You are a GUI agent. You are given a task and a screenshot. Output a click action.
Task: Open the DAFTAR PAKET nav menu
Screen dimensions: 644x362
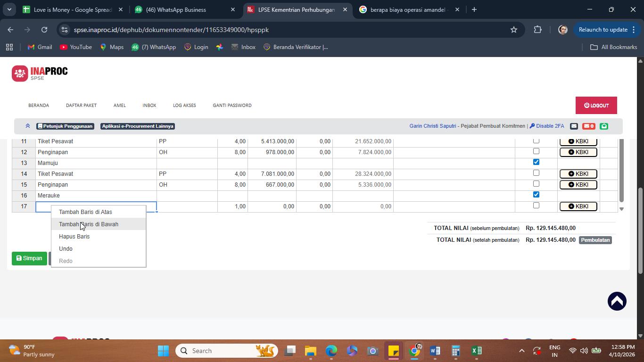[81, 106]
